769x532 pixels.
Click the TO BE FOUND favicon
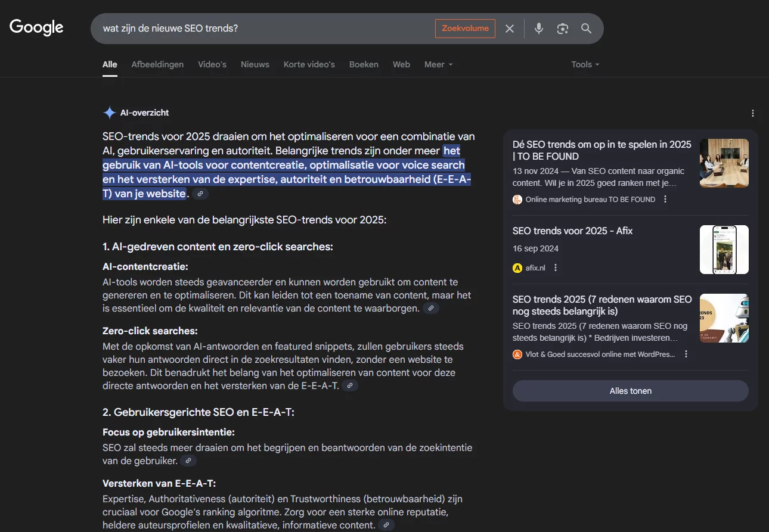(x=517, y=200)
